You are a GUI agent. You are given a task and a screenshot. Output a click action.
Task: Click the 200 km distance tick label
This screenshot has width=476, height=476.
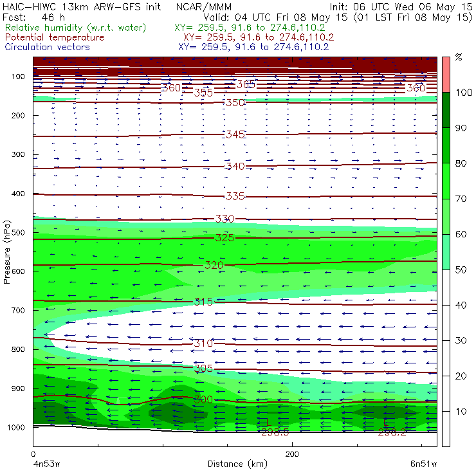pos(292,454)
